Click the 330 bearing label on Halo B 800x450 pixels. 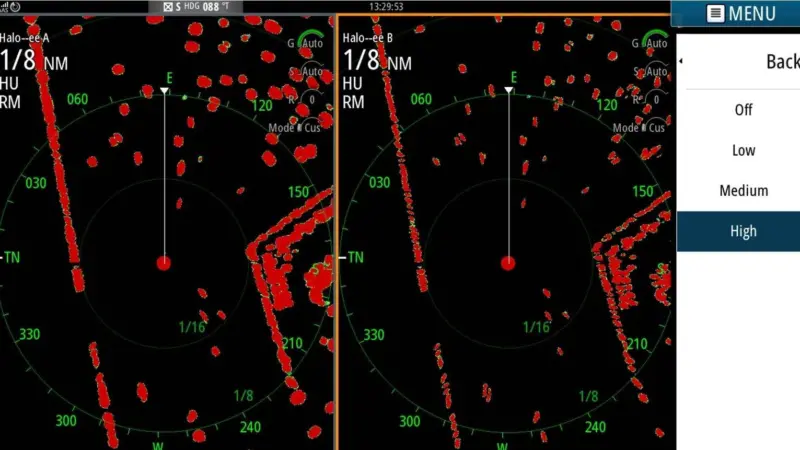click(373, 335)
